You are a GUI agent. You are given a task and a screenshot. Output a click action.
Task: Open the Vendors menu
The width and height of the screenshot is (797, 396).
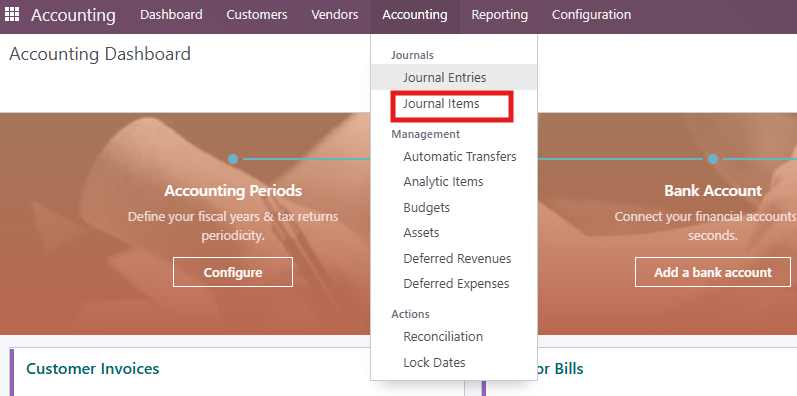(x=334, y=15)
